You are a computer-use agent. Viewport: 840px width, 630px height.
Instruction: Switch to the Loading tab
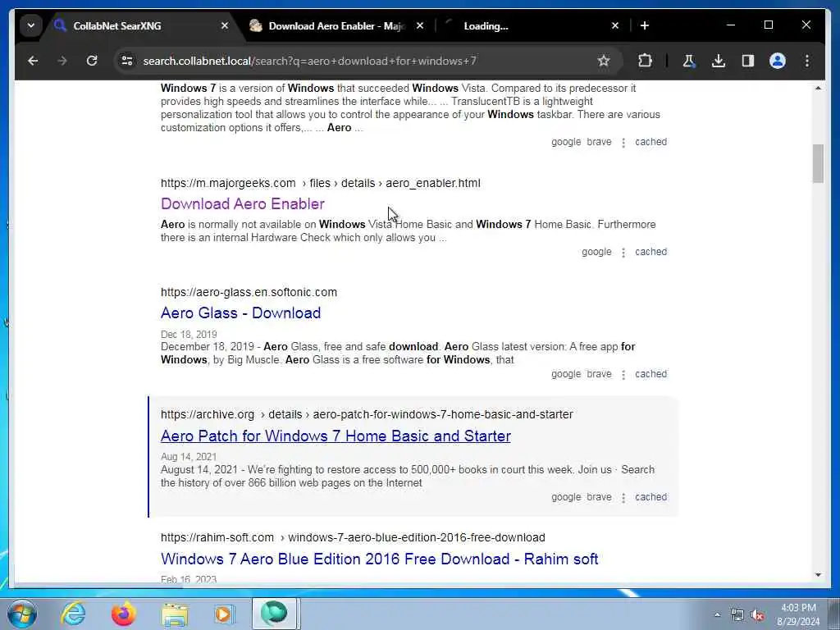[532, 25]
